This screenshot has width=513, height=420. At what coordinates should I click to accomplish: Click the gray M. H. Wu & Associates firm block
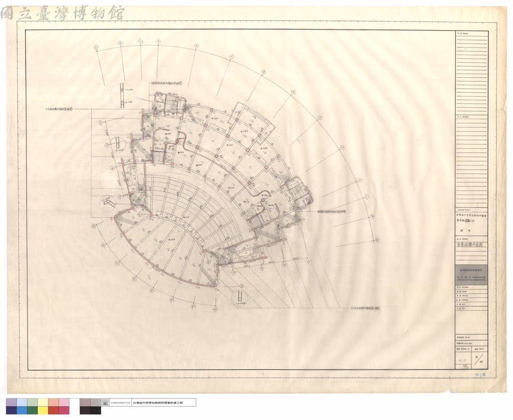tap(471, 275)
